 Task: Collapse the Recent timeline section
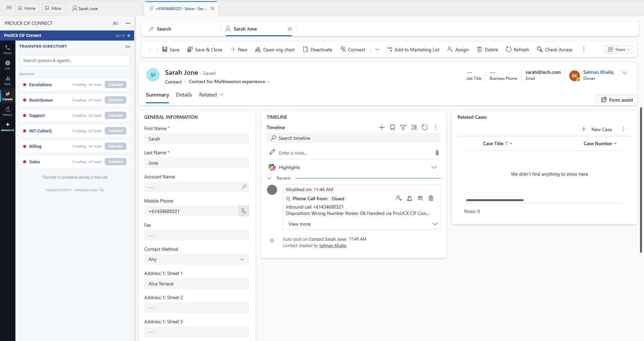[x=269, y=178]
